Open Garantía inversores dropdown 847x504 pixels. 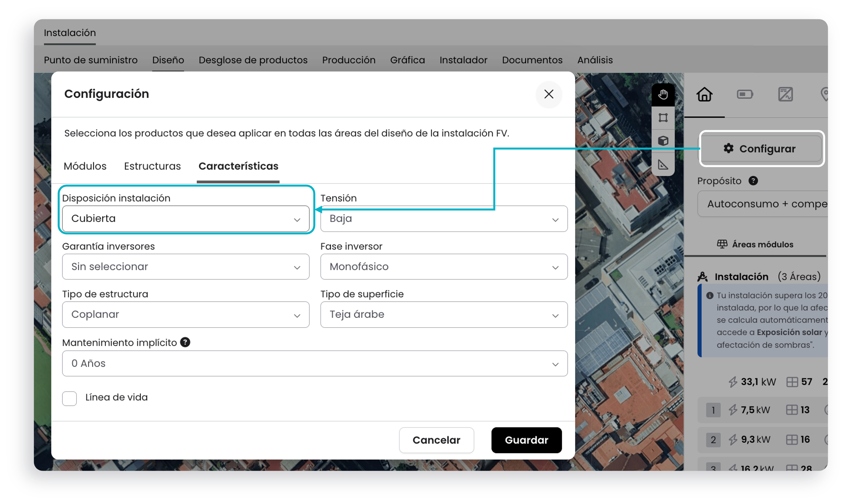pos(186,267)
